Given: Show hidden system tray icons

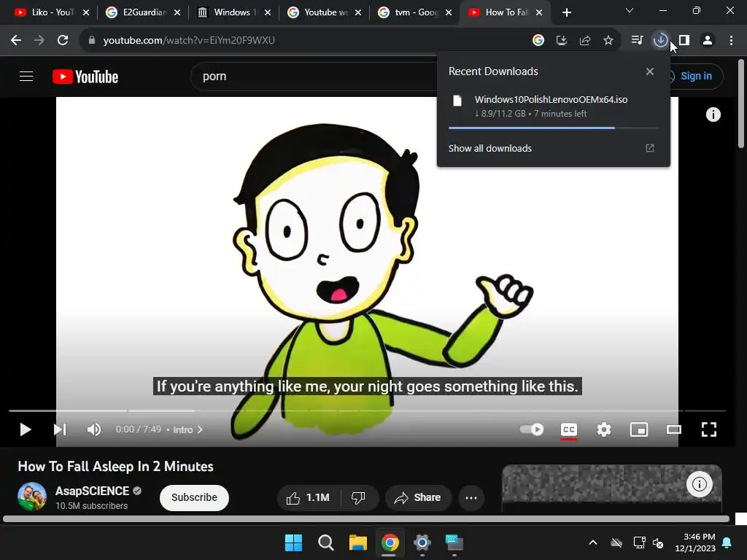Looking at the screenshot, I should point(593,542).
